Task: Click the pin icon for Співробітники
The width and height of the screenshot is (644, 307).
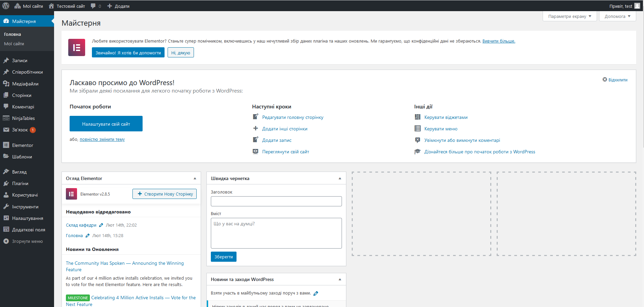Action: (x=6, y=72)
